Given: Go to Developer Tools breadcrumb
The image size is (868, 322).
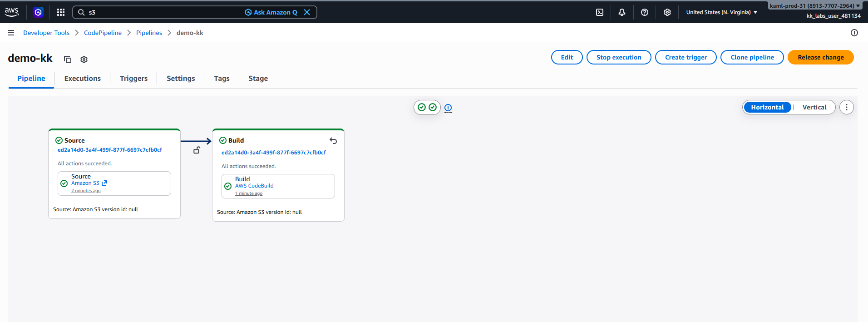Looking at the screenshot, I should [x=46, y=33].
